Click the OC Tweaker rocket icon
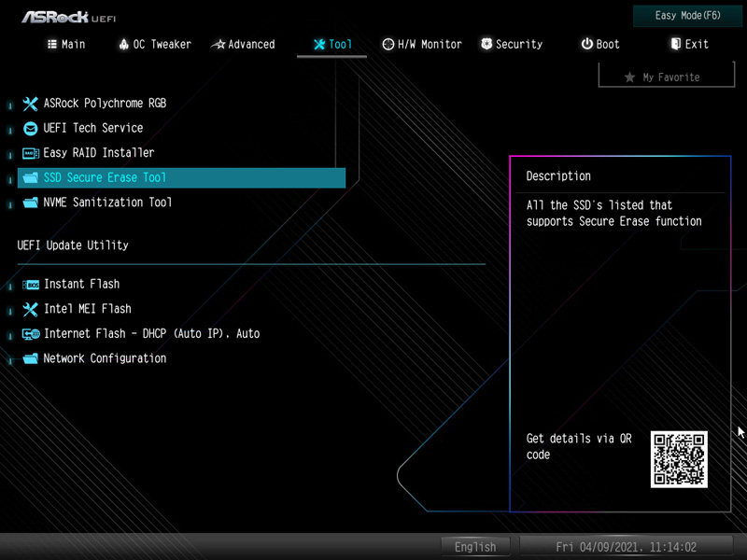 coord(124,44)
